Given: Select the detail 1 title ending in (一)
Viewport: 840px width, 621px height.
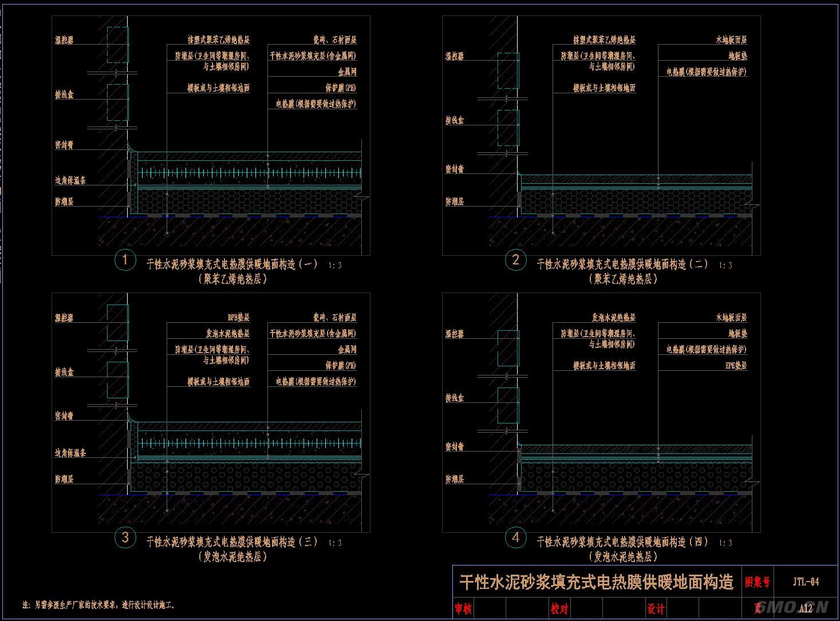Looking at the screenshot, I should coord(232,264).
